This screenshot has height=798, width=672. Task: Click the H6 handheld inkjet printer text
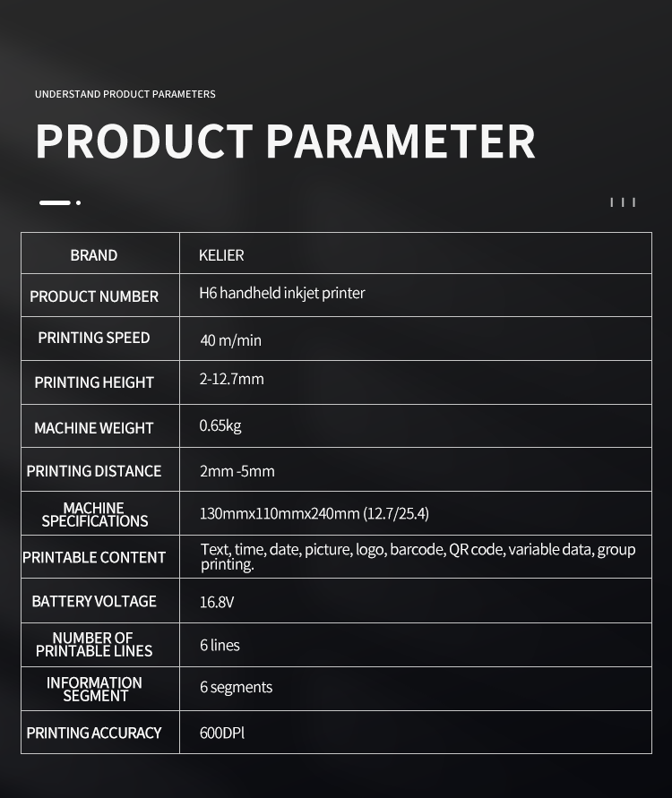(x=282, y=293)
